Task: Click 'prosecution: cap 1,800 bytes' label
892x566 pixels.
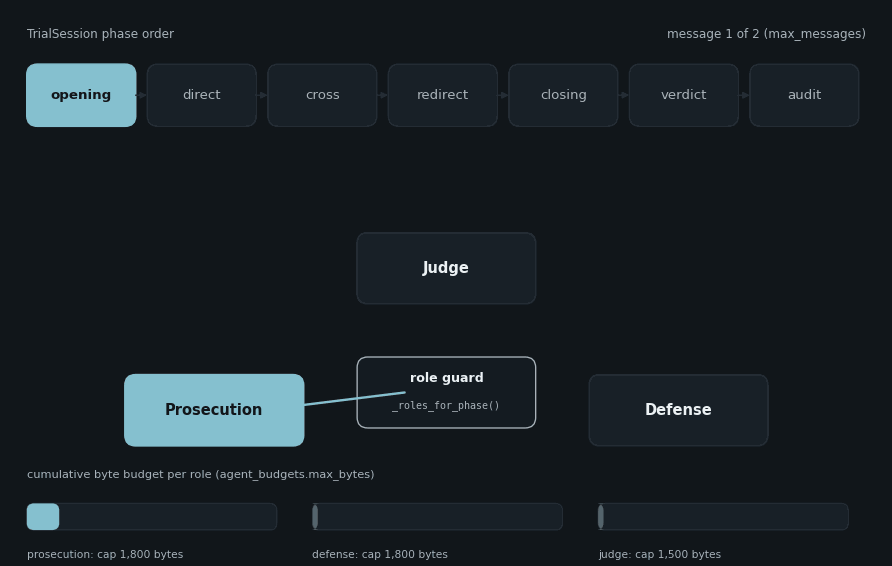Action: click(x=105, y=554)
